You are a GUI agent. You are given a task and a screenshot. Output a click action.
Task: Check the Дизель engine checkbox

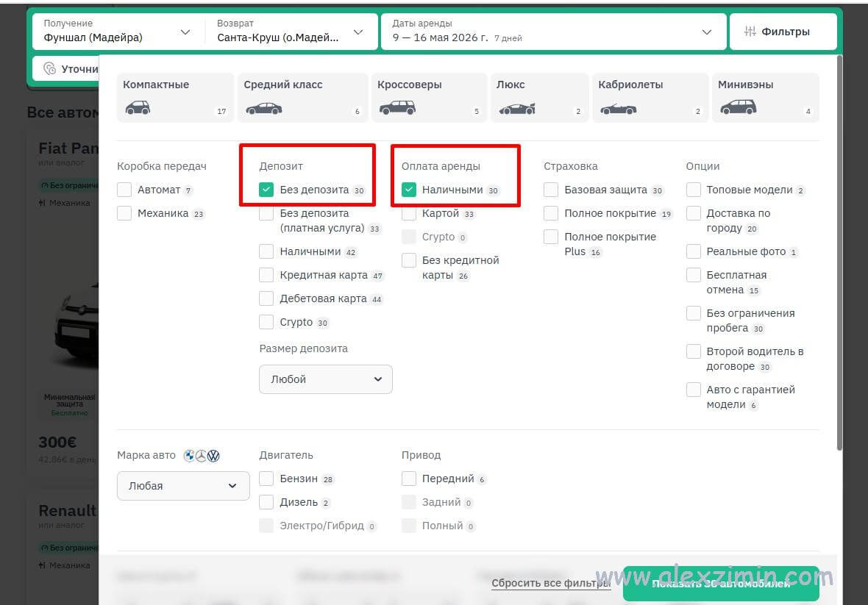(x=266, y=502)
